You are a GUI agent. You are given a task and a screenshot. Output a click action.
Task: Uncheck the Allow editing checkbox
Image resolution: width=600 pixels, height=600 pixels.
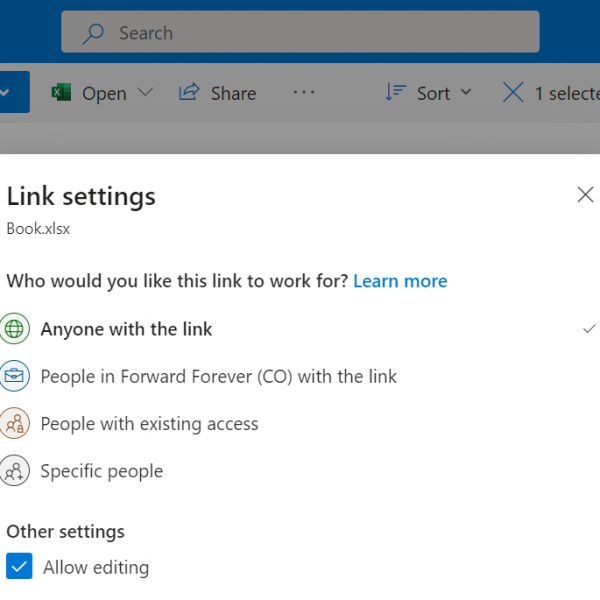pyautogui.click(x=19, y=567)
